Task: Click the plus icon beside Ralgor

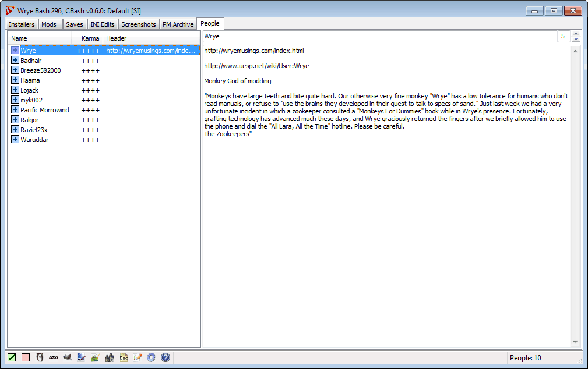Action: (15, 119)
